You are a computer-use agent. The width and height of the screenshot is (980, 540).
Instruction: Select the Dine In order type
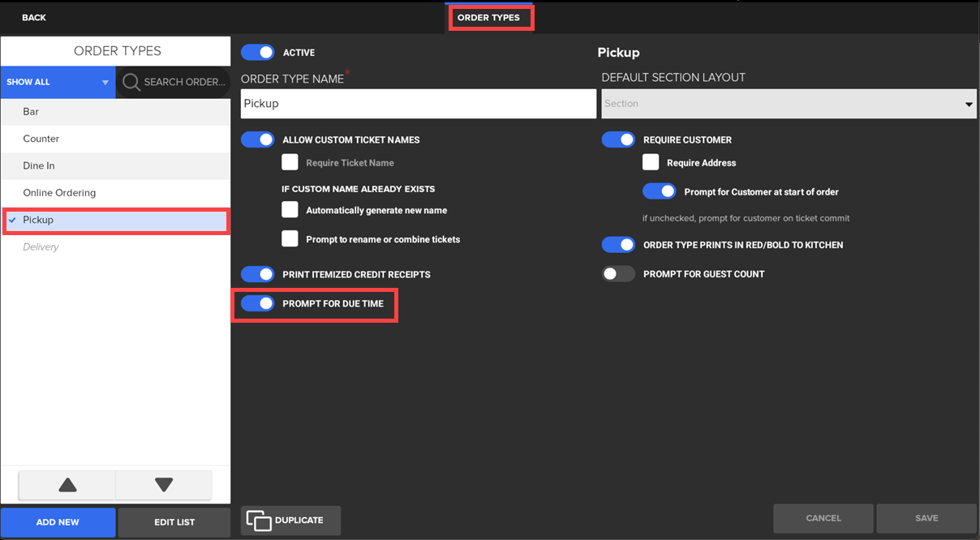(39, 165)
